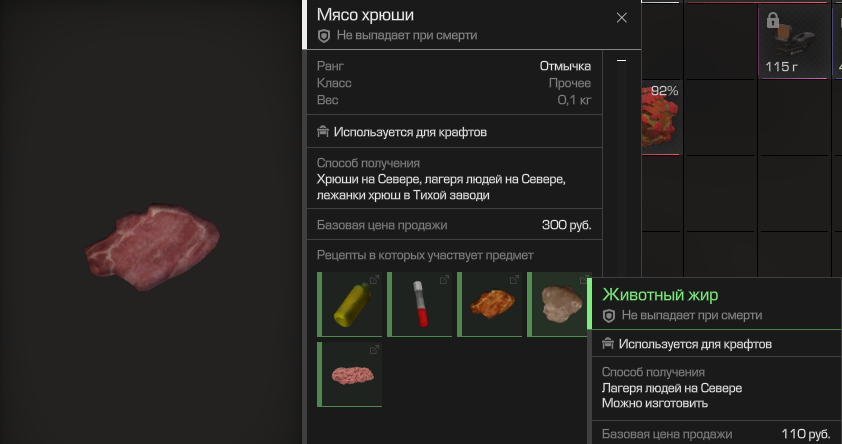This screenshot has height=444, width=842.
Task: Select the 115 г inventory item
Action: pyautogui.click(x=794, y=41)
